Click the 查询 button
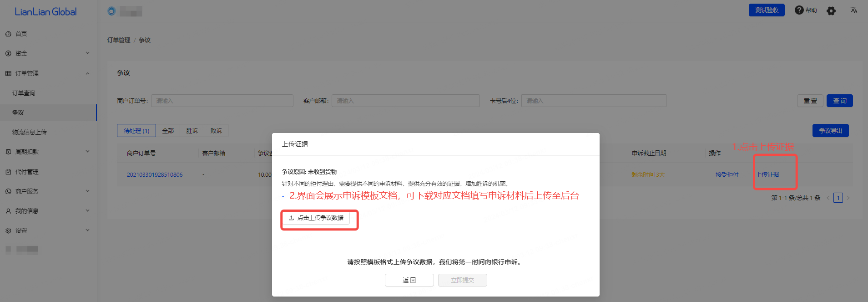The height and width of the screenshot is (302, 868). click(x=840, y=101)
